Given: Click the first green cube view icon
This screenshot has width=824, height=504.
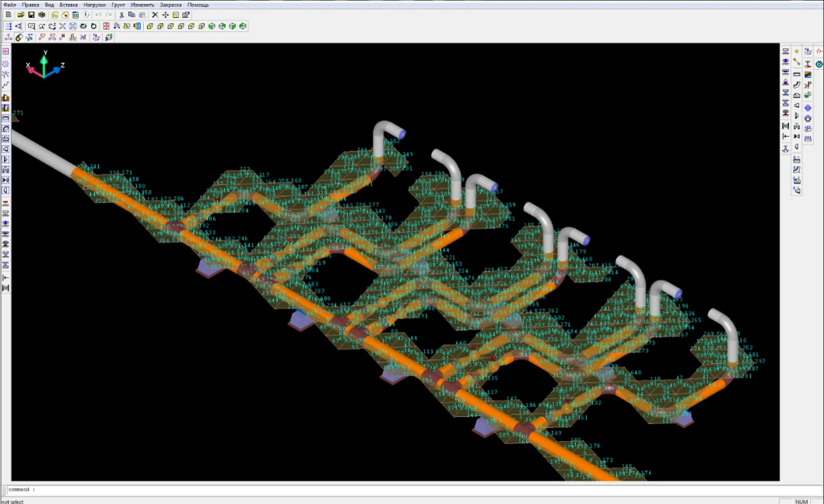Looking at the screenshot, I should pyautogui.click(x=211, y=26).
